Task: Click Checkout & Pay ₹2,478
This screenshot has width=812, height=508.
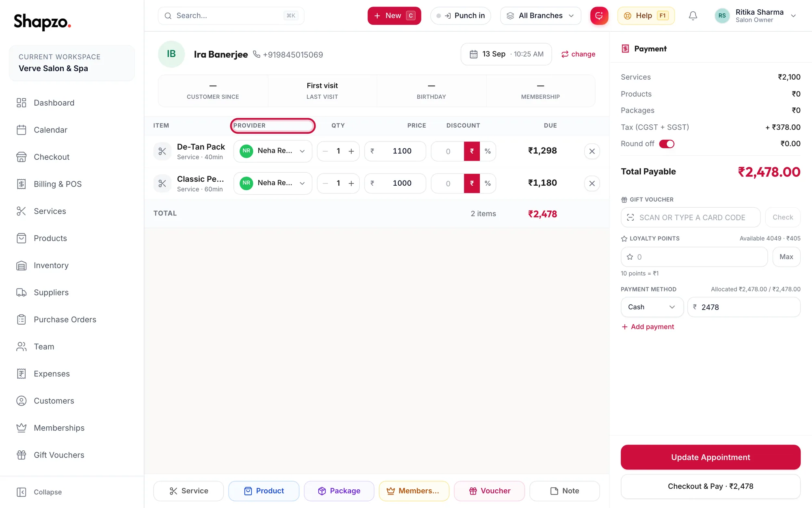Action: click(x=710, y=486)
